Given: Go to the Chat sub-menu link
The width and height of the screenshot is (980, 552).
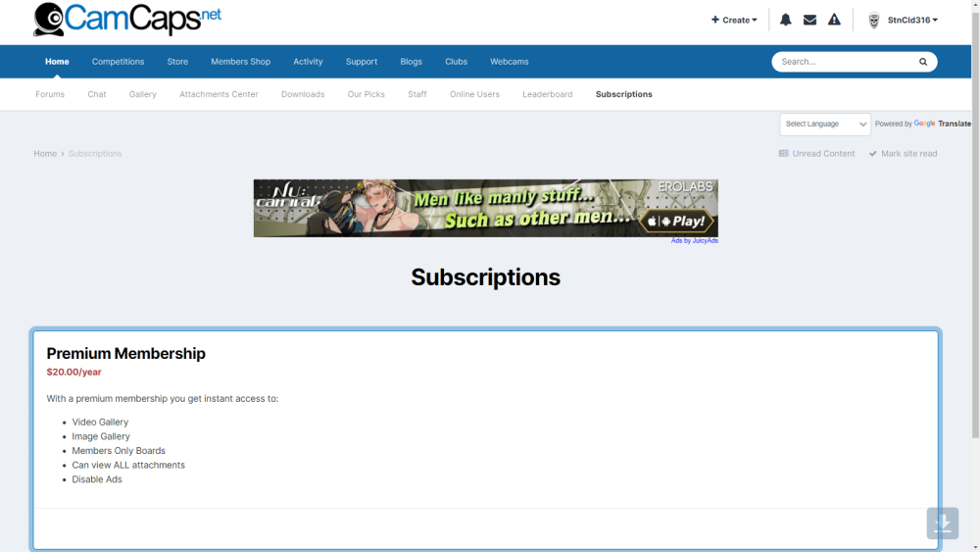Looking at the screenshot, I should point(97,94).
